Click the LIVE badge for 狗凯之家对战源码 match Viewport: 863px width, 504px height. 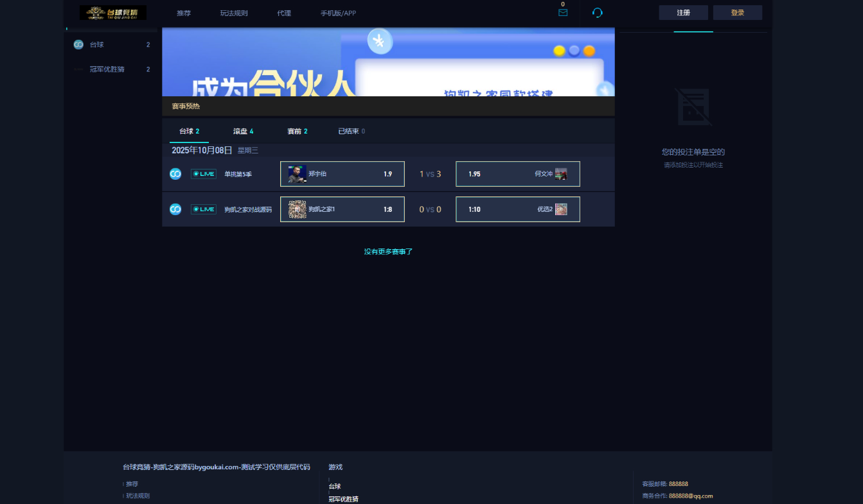204,209
